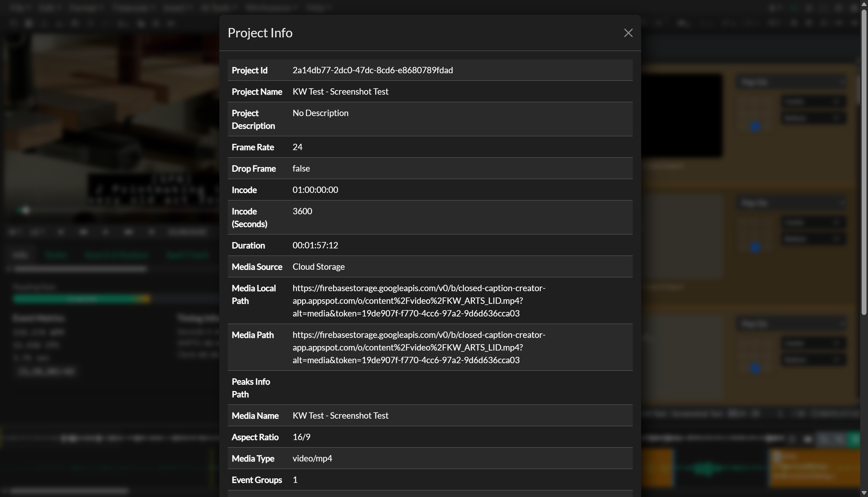Click the Duration value 00:01:57:12
868x497 pixels.
point(315,245)
